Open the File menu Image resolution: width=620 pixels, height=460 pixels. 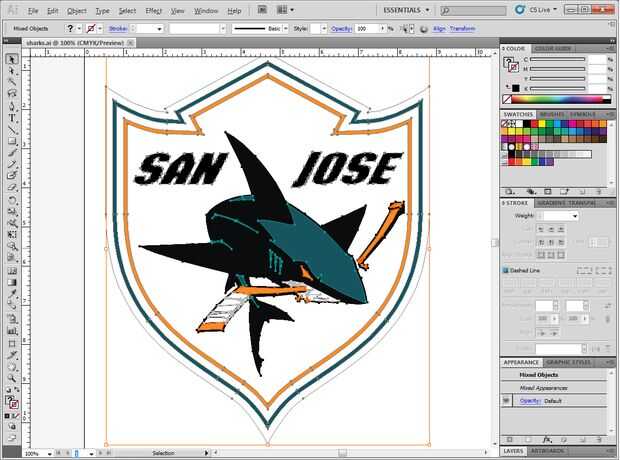click(x=33, y=11)
